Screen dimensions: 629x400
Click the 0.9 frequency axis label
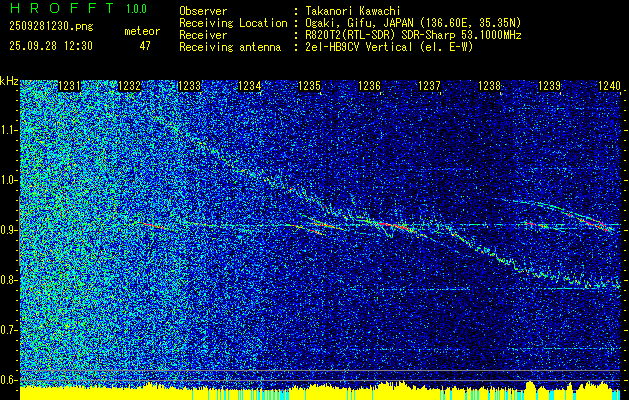8,230
